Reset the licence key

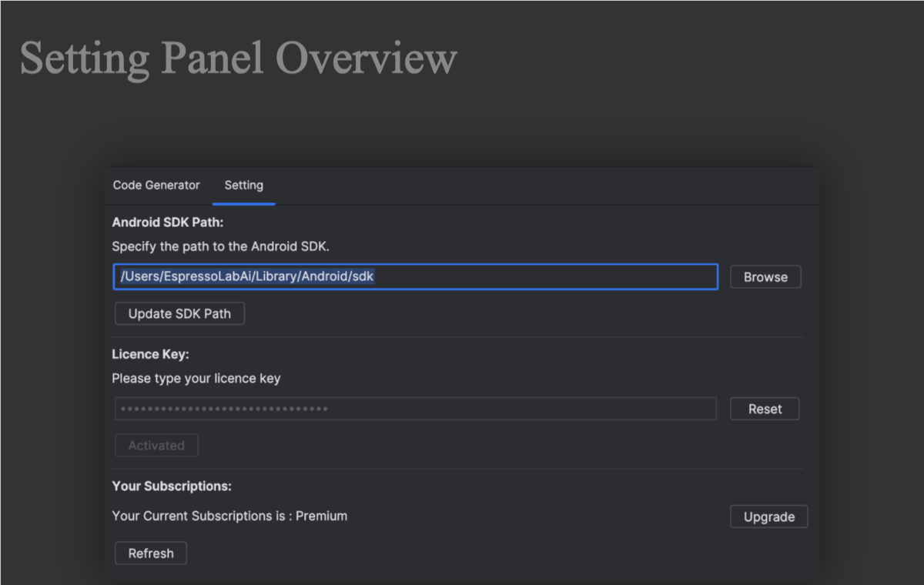pyautogui.click(x=765, y=409)
